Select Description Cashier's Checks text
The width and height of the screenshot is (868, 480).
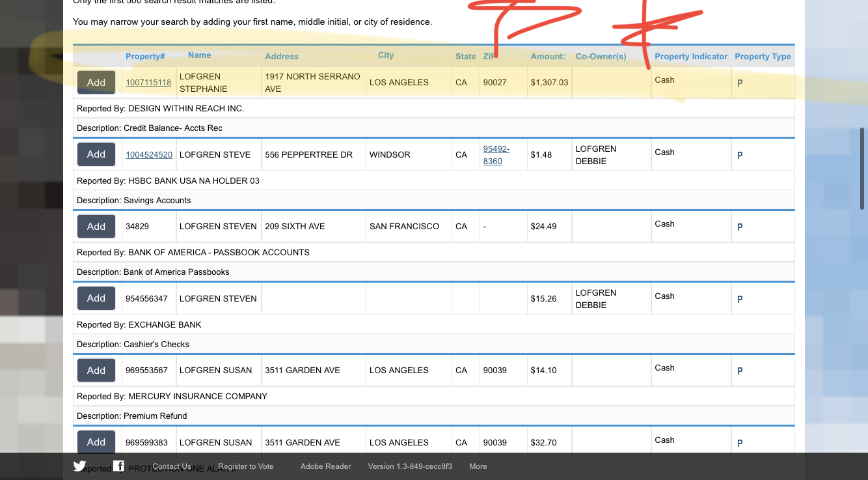133,344
